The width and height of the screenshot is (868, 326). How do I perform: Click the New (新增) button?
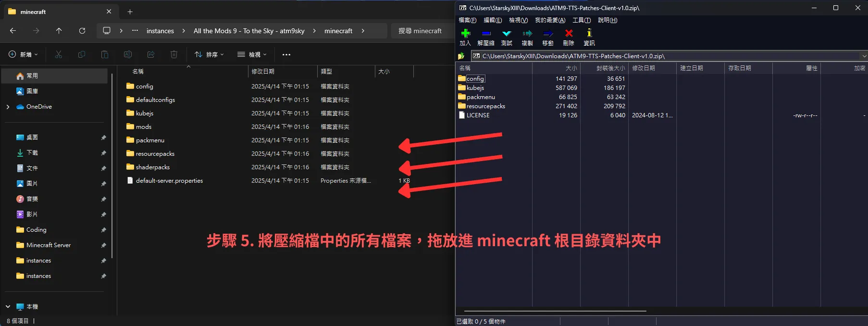(23, 54)
